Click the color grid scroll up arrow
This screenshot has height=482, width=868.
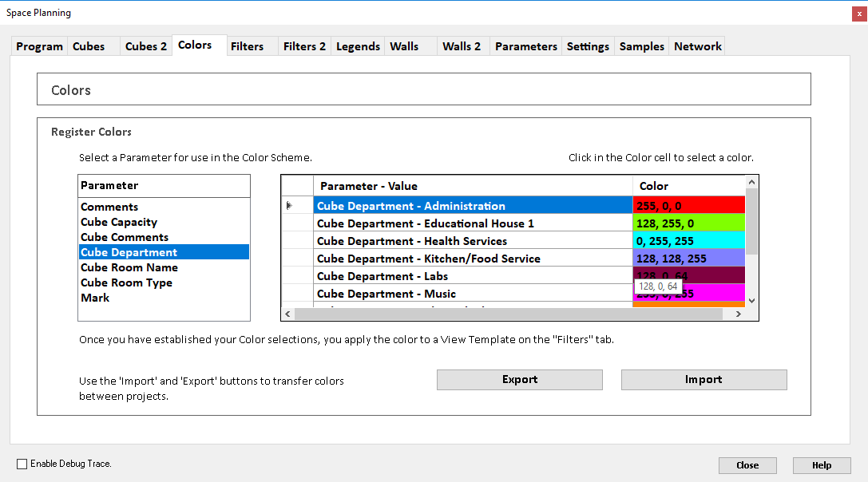pos(751,182)
